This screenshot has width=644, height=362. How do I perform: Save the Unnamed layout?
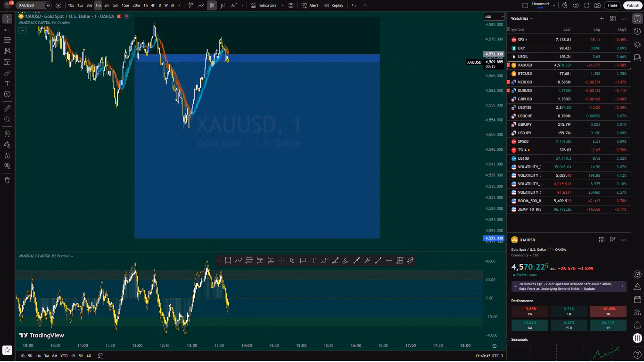click(540, 8)
